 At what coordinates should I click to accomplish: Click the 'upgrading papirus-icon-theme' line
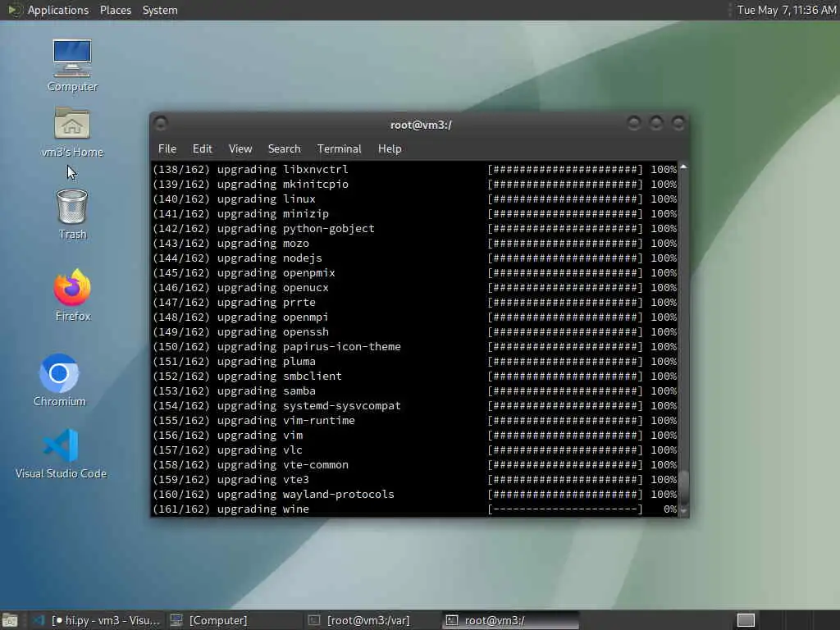(414, 347)
